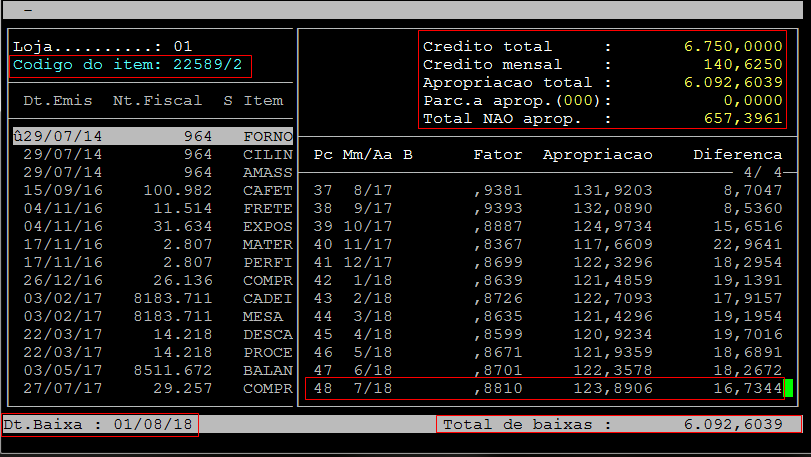Viewport: 811px width, 457px height.
Task: Select the highlighted FORNO item row
Action: coord(152,136)
